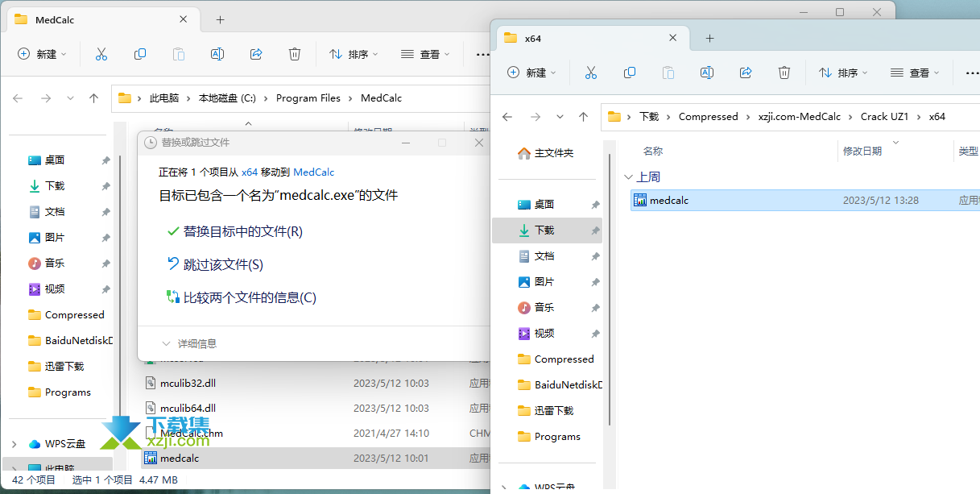Screen dimensions: 980x494
Task: Click Share icon in MedCalc window toolbar
Action: [256, 54]
